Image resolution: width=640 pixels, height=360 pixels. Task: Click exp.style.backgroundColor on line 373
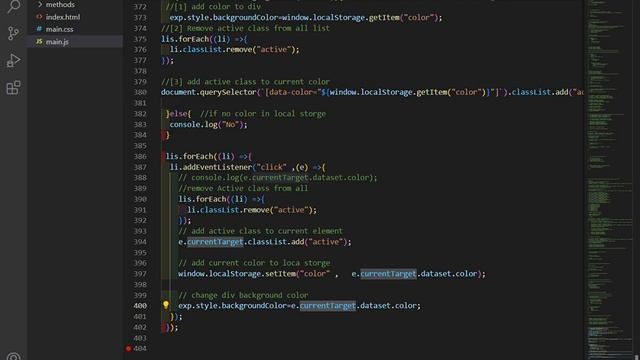coord(224,18)
